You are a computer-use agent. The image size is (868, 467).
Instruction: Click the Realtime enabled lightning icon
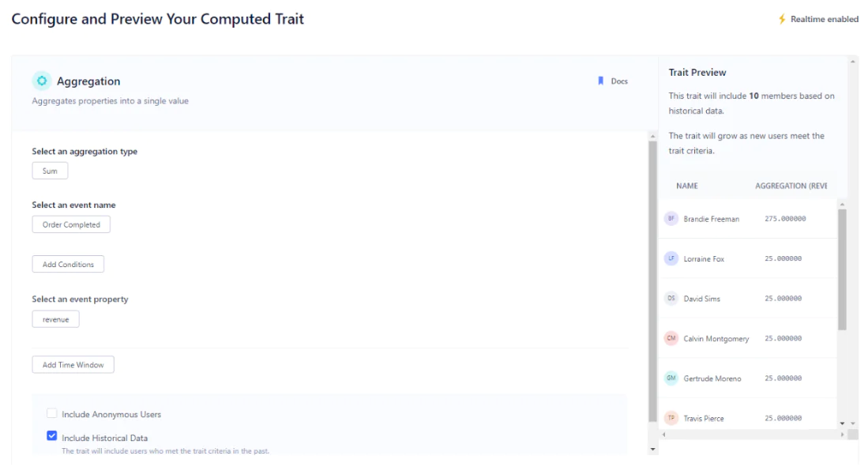click(782, 19)
